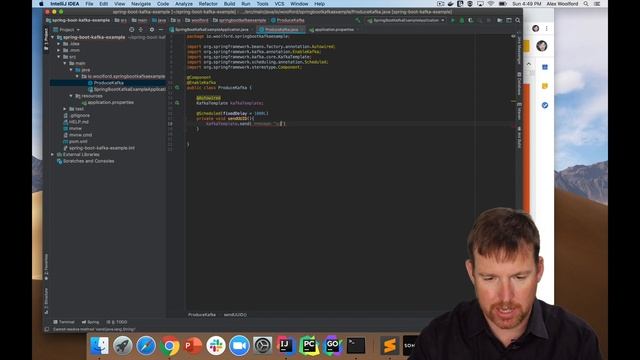Viewport: 640px width, 360px height.
Task: Expand the .mvn folder
Action: pyautogui.click(x=59, y=50)
